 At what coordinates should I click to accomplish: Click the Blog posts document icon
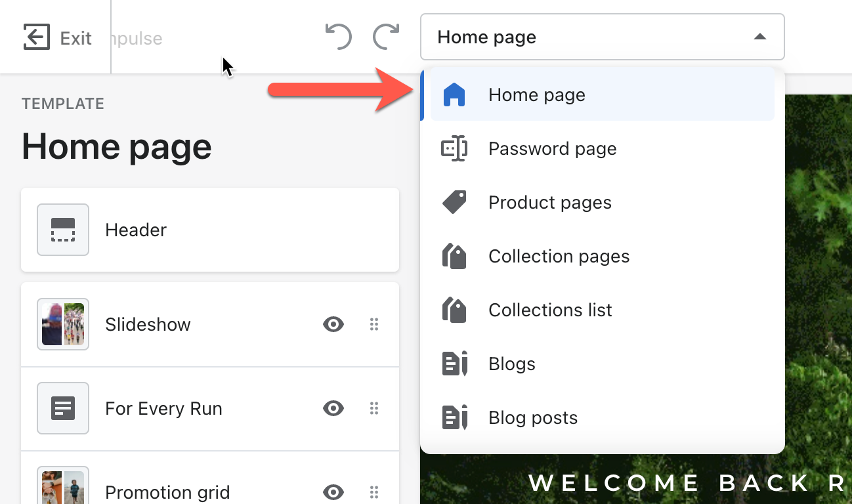[455, 418]
